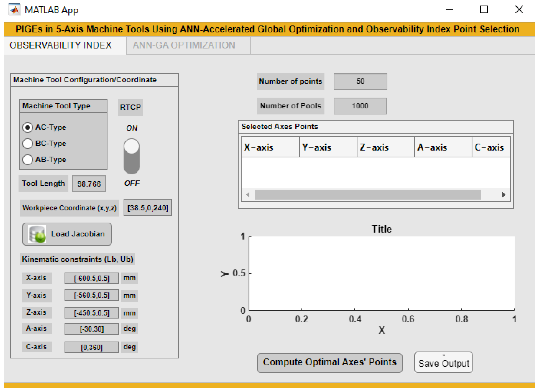Click the Load Jacobian button
Viewport: 539px width, 392px height.
point(67,234)
